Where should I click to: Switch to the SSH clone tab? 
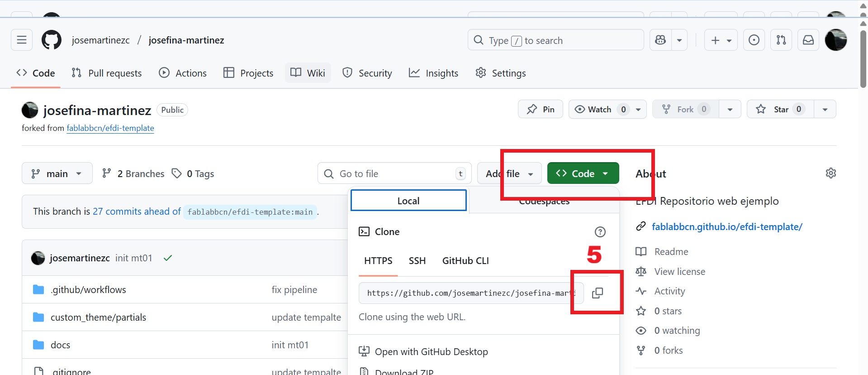(x=417, y=261)
